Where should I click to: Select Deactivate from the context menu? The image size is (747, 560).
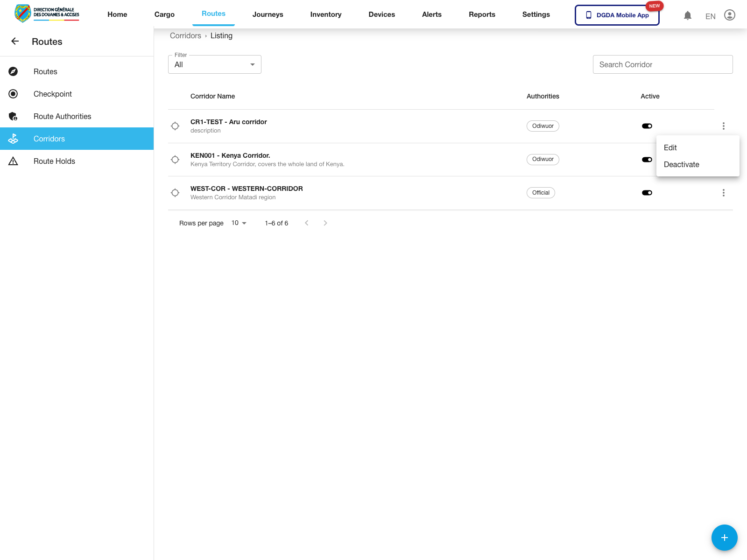click(681, 164)
